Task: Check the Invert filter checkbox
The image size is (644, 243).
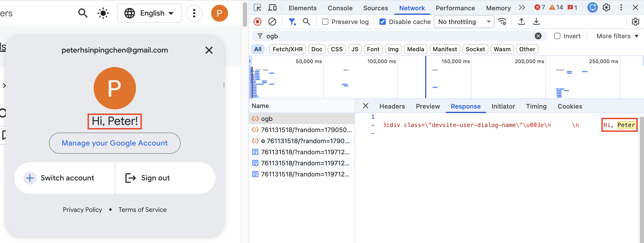Action: [557, 36]
